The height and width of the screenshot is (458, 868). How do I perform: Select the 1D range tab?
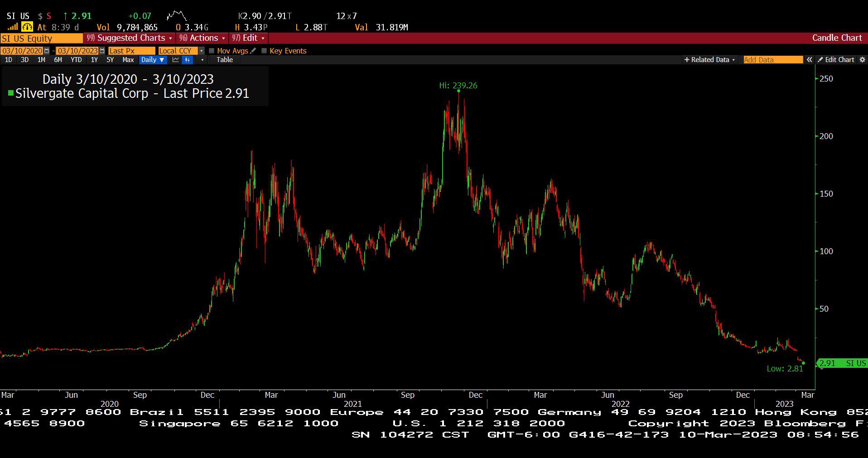pyautogui.click(x=8, y=60)
